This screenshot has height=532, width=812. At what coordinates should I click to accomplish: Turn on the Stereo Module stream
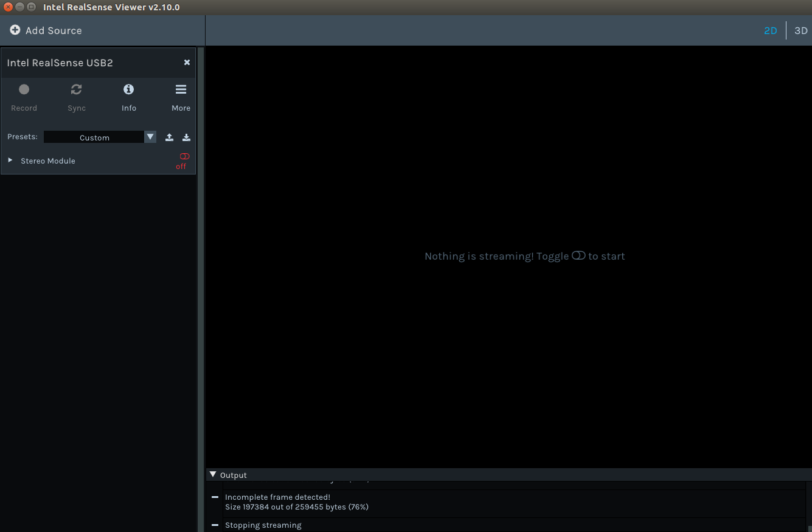(184, 156)
